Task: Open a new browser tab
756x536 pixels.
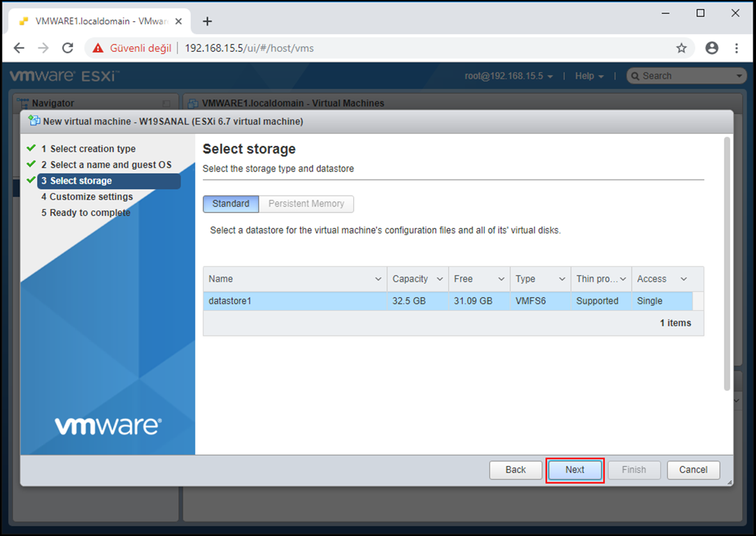Action: pos(207,21)
